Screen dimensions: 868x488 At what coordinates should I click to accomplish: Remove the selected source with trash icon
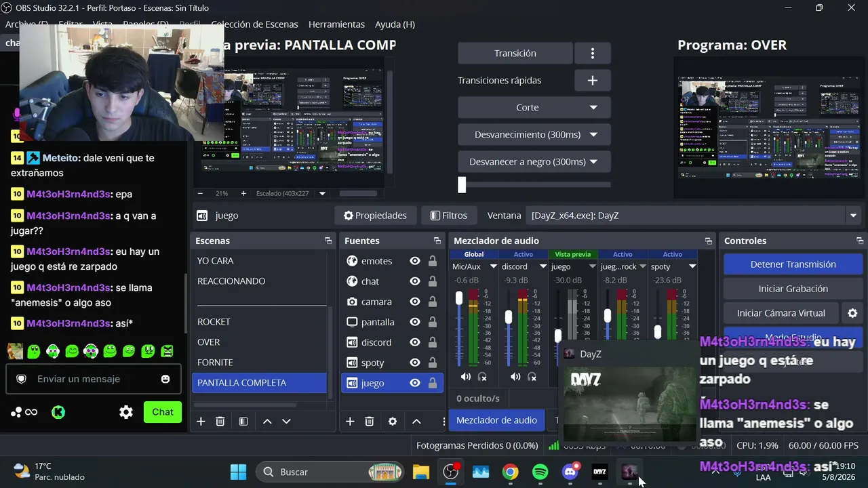(370, 422)
